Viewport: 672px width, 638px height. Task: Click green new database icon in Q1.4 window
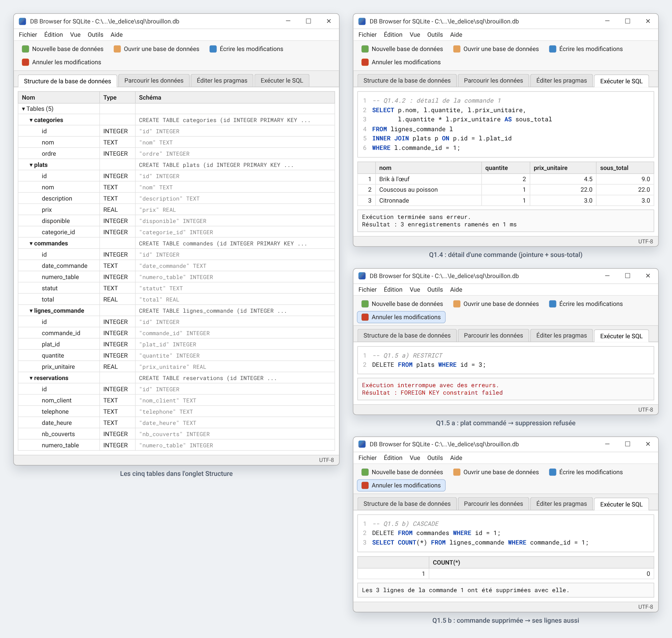[365, 49]
